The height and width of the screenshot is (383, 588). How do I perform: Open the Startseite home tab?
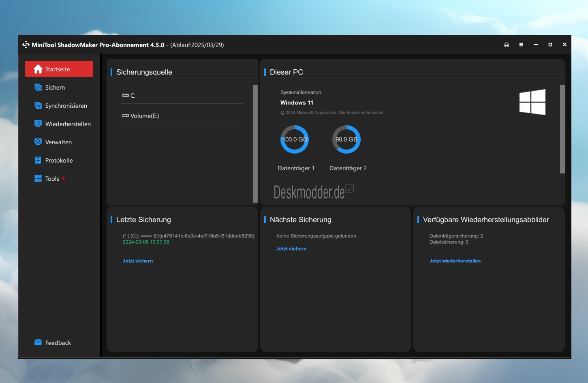[59, 69]
